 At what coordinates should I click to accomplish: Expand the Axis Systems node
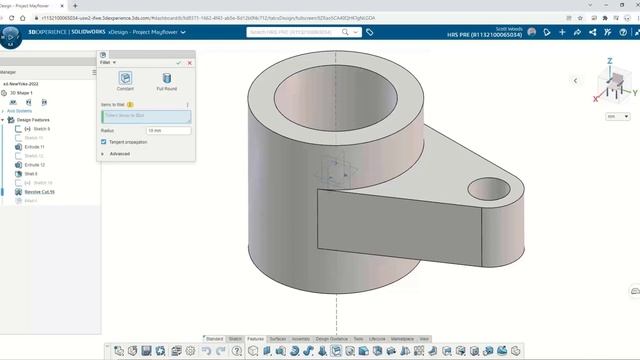3,111
